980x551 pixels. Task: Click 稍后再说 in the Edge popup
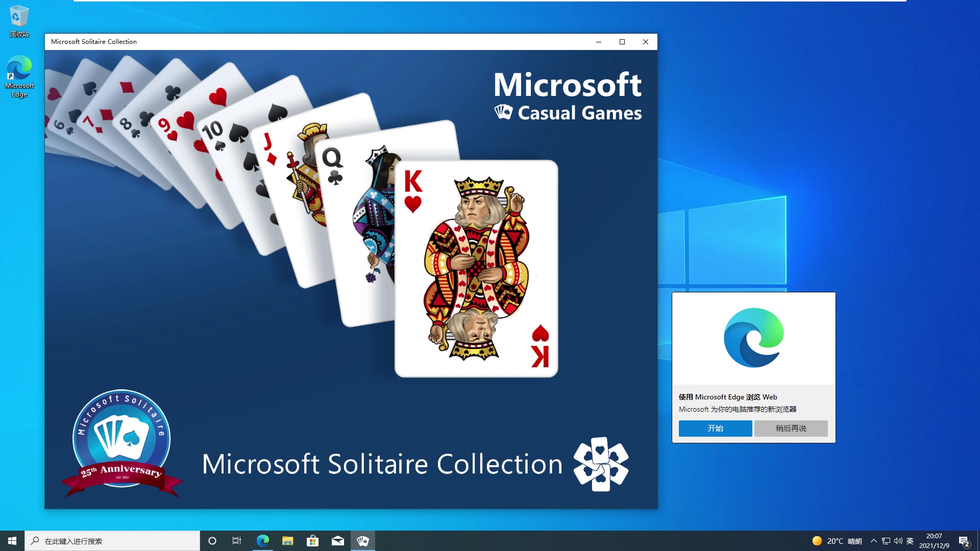point(791,429)
